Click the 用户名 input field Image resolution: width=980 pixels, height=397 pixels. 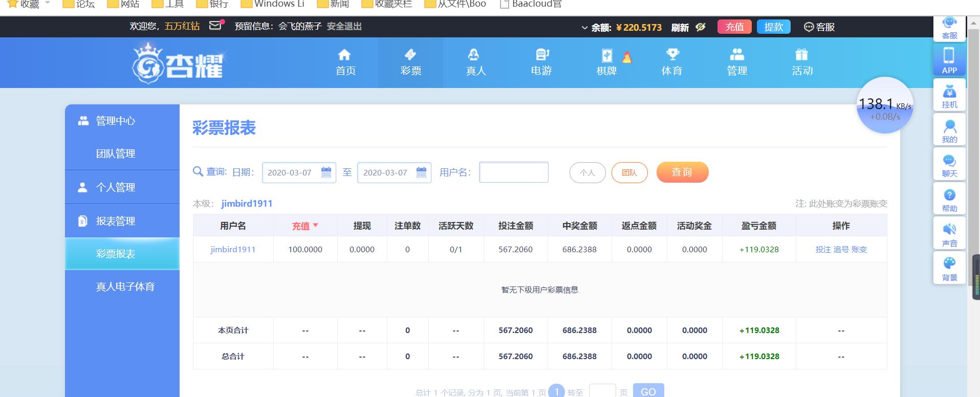tap(514, 172)
